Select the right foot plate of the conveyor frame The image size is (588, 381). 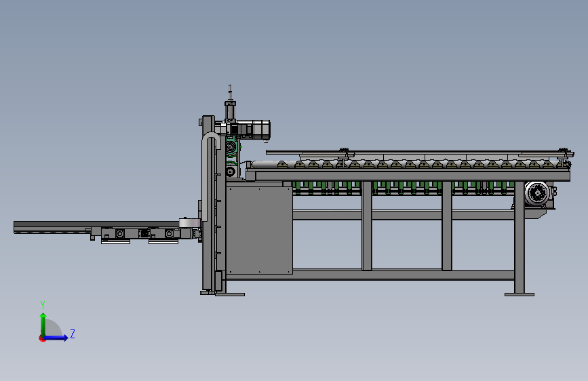pyautogui.click(x=520, y=294)
